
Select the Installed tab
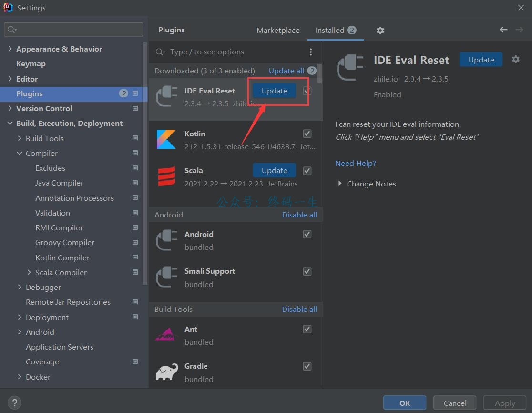pos(330,31)
